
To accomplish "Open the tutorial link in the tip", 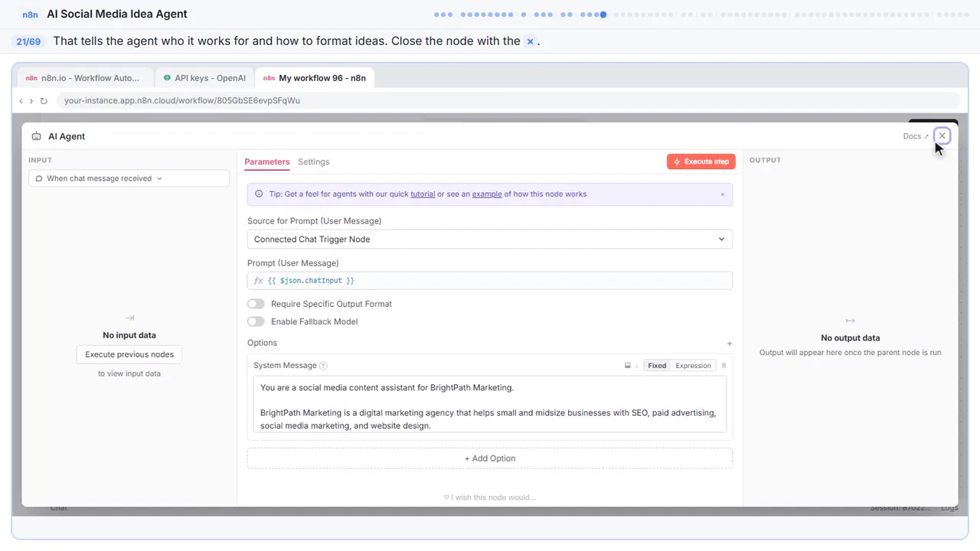I will (423, 194).
